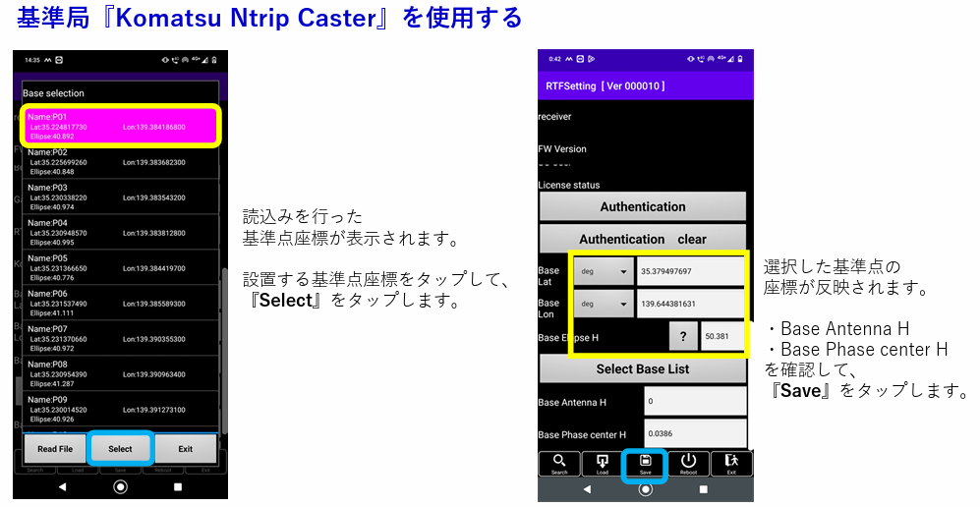Click the Select Base List button
Image resolution: width=980 pixels, height=507 pixels.
[643, 369]
